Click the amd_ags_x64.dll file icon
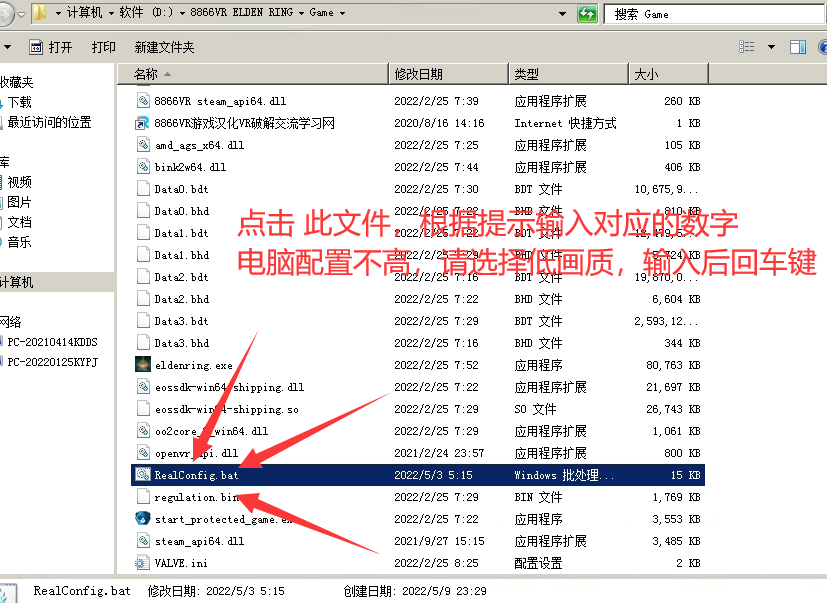Screen dimensions: 827x603 [143, 145]
